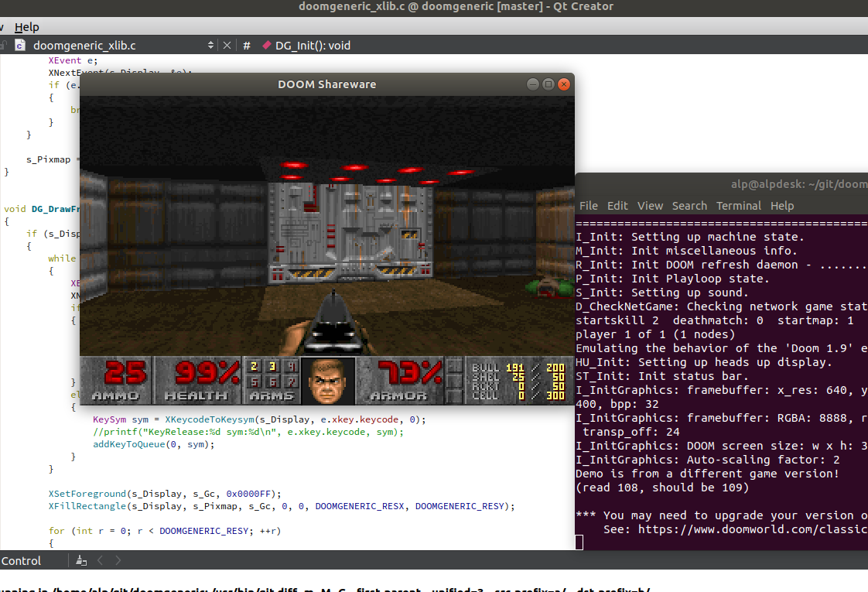Viewport: 868px width, 592px height.
Task: Click the # preprocessor directives button
Action: (x=247, y=46)
